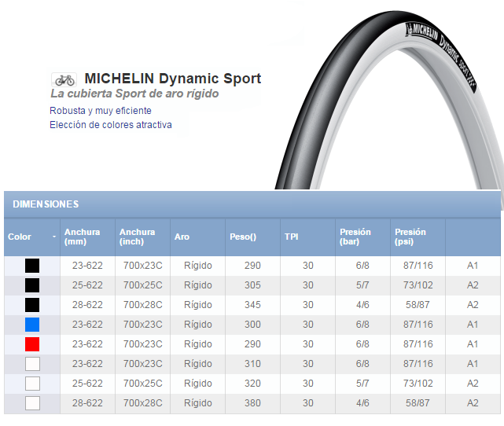Click the weight value 300 in blue row

click(252, 324)
